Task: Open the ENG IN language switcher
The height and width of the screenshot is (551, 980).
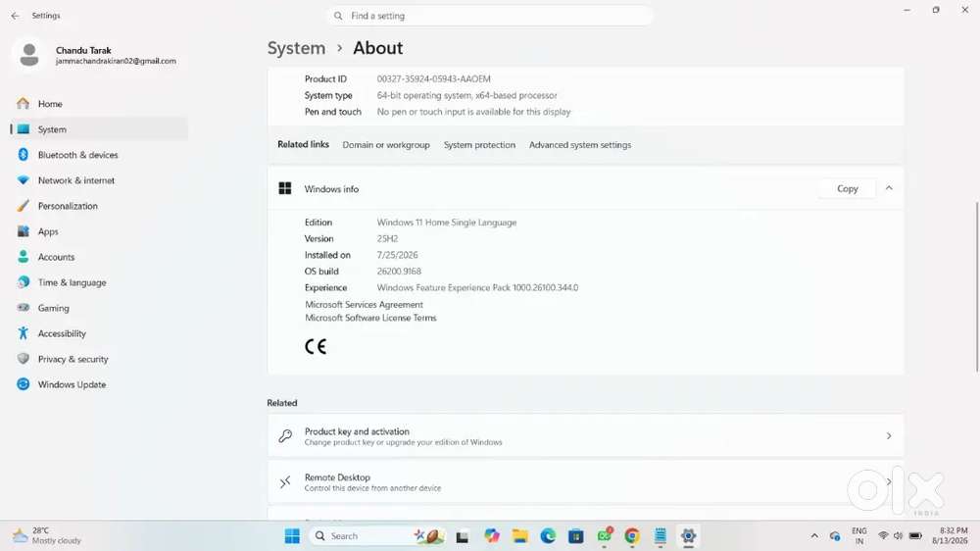Action: coord(859,536)
